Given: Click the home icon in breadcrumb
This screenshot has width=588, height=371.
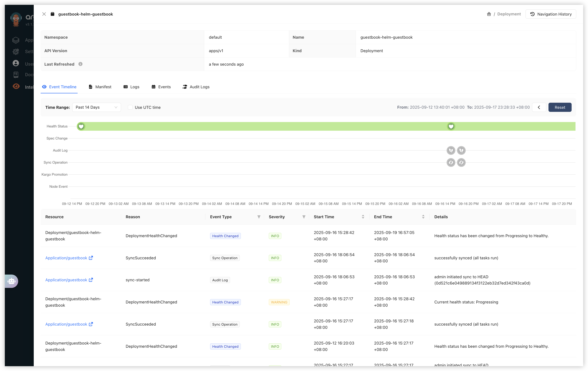Looking at the screenshot, I should pos(489,14).
